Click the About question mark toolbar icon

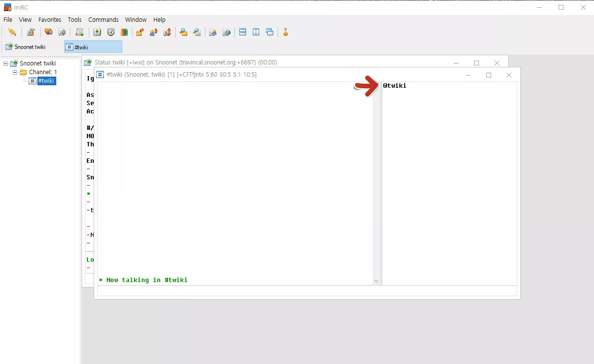tap(285, 32)
